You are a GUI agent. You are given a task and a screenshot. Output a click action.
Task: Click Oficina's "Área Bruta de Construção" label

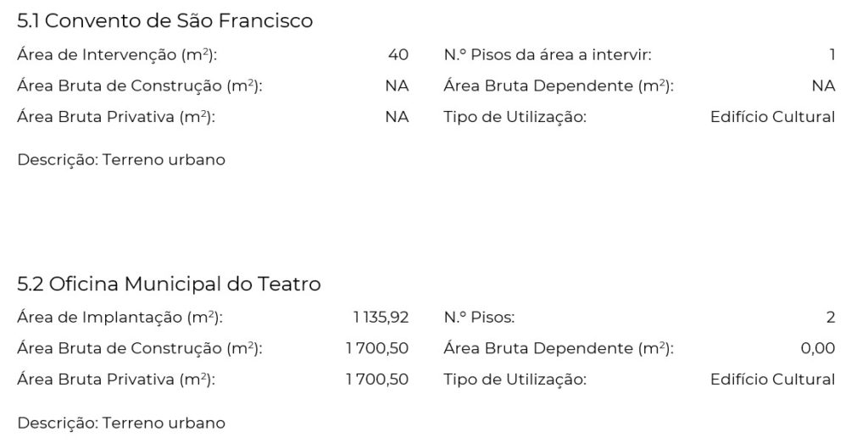tap(140, 348)
